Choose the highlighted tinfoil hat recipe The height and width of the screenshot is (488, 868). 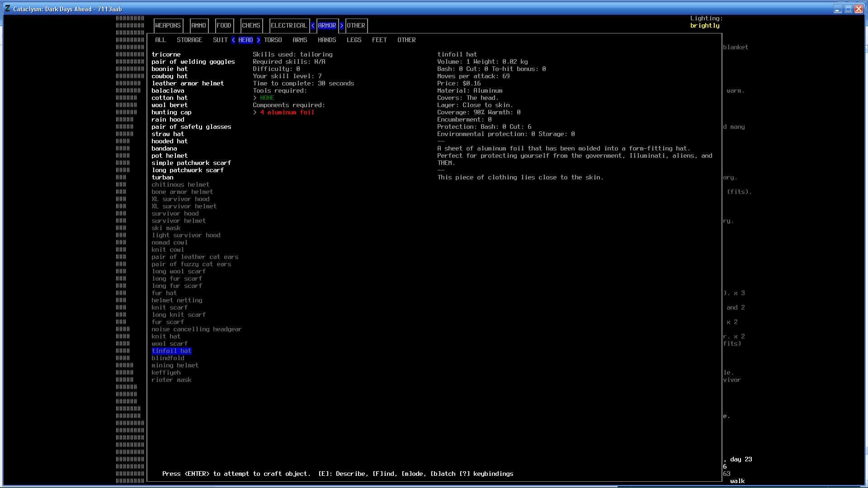171,351
